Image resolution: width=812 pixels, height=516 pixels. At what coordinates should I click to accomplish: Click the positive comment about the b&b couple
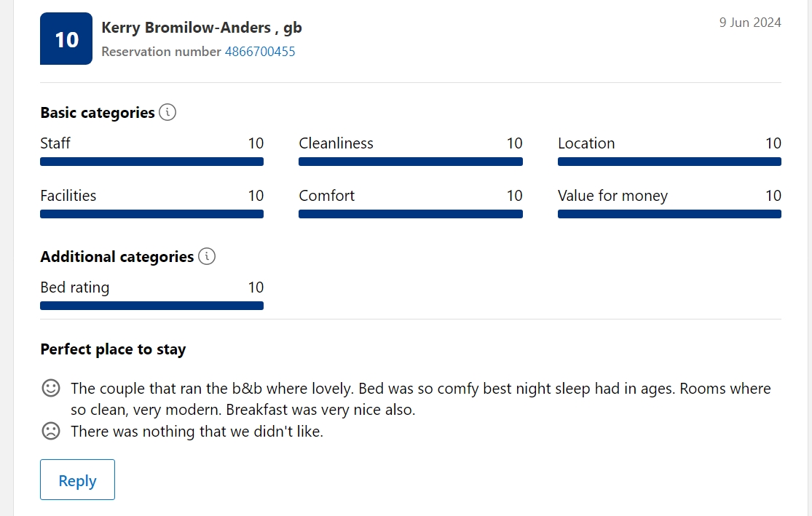[420, 399]
